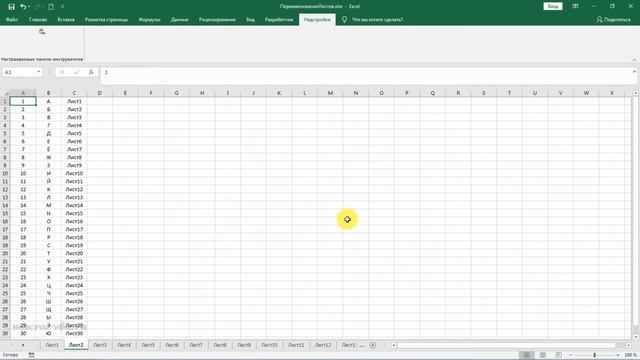Open the Разметка страницы tab
The height and width of the screenshot is (360, 640).
click(x=106, y=20)
